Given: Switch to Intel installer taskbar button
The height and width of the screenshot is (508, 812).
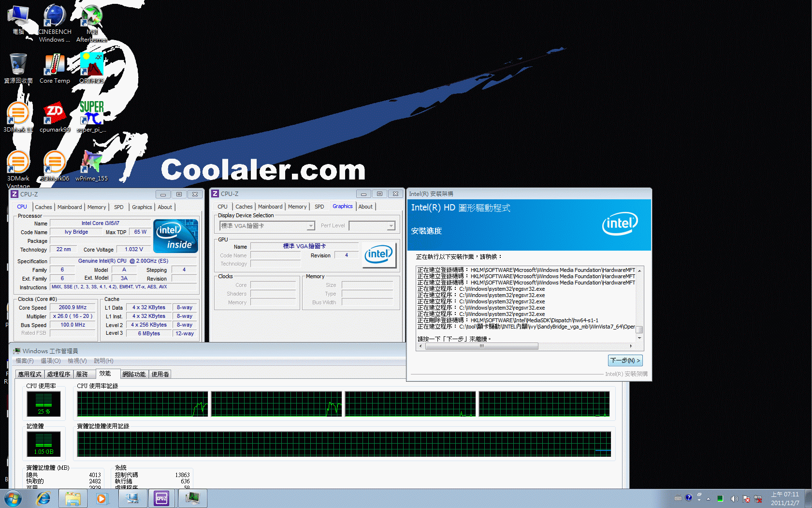Looking at the screenshot, I should pyautogui.click(x=132, y=498).
